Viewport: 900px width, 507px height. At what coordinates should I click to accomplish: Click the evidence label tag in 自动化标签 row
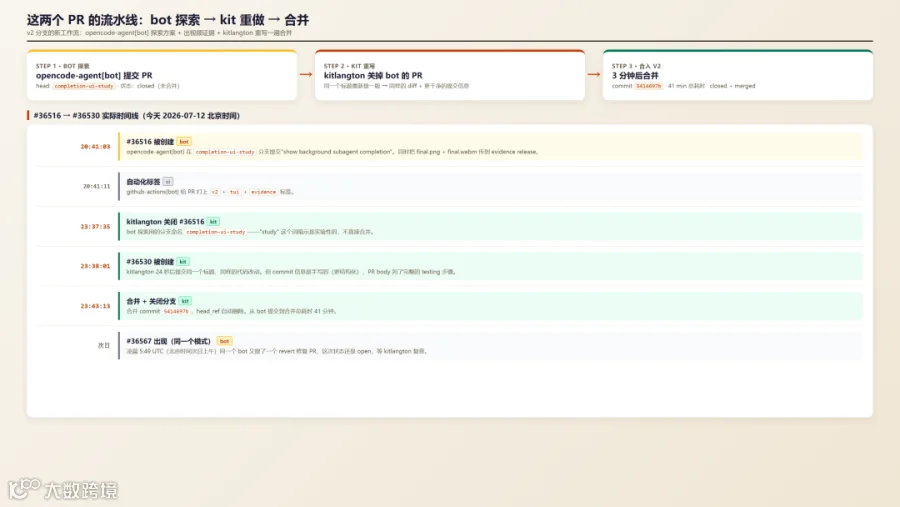click(263, 192)
